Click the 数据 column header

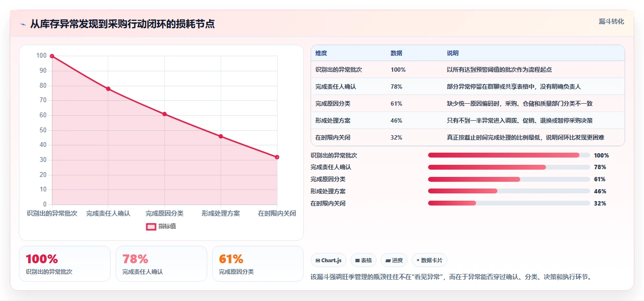pyautogui.click(x=396, y=53)
